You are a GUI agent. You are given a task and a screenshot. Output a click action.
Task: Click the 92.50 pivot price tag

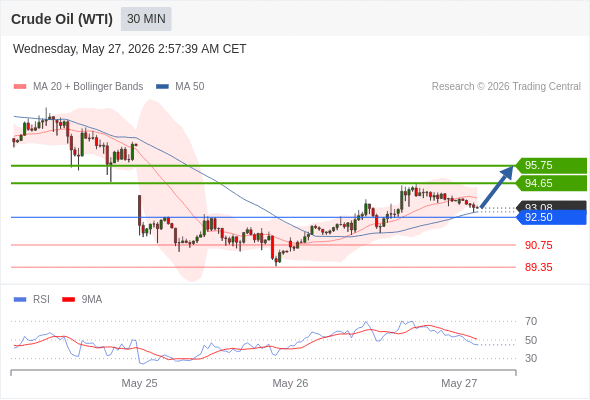pos(551,217)
